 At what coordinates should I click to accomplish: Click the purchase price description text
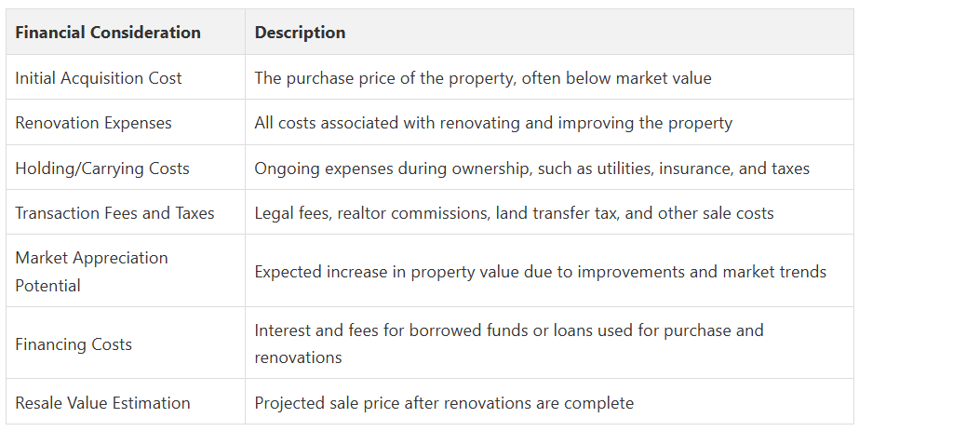[482, 78]
